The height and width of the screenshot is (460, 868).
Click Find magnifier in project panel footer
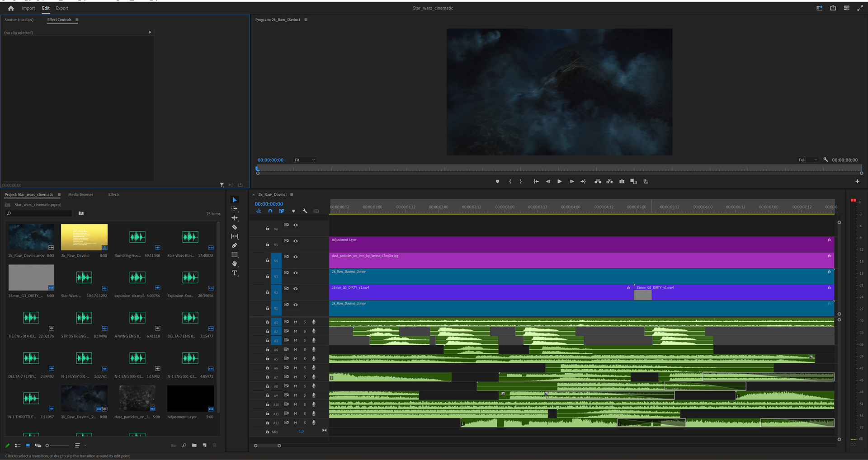184,445
